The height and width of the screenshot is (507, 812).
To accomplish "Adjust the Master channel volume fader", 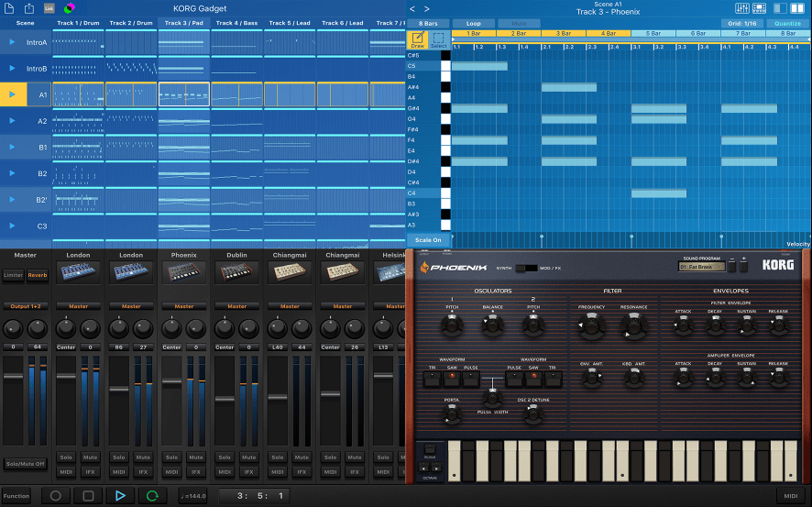I will pyautogui.click(x=13, y=376).
